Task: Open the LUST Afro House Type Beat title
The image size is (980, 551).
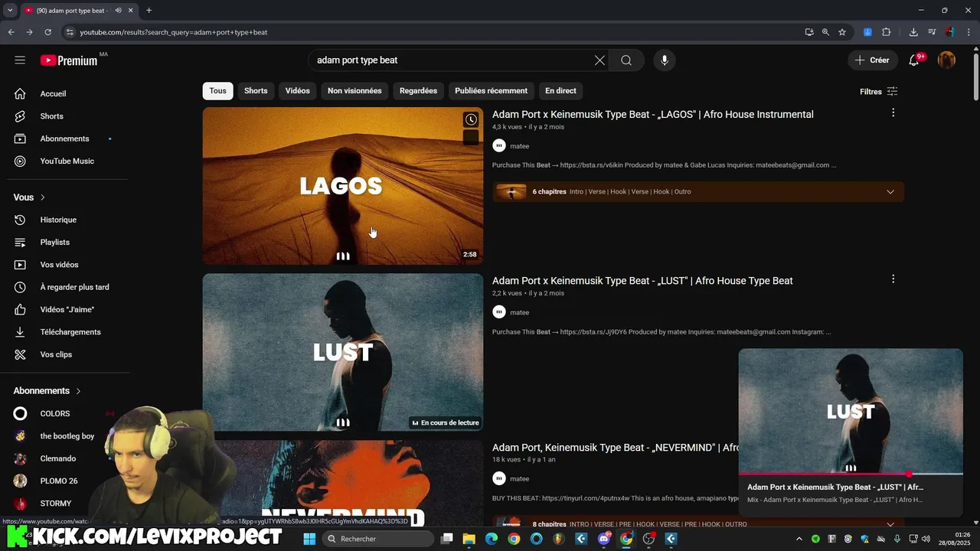Action: tap(642, 281)
